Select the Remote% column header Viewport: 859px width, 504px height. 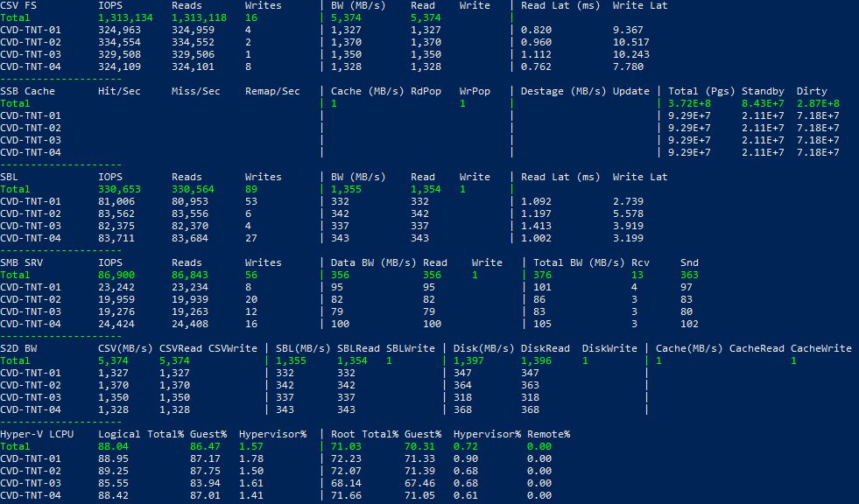point(548,435)
